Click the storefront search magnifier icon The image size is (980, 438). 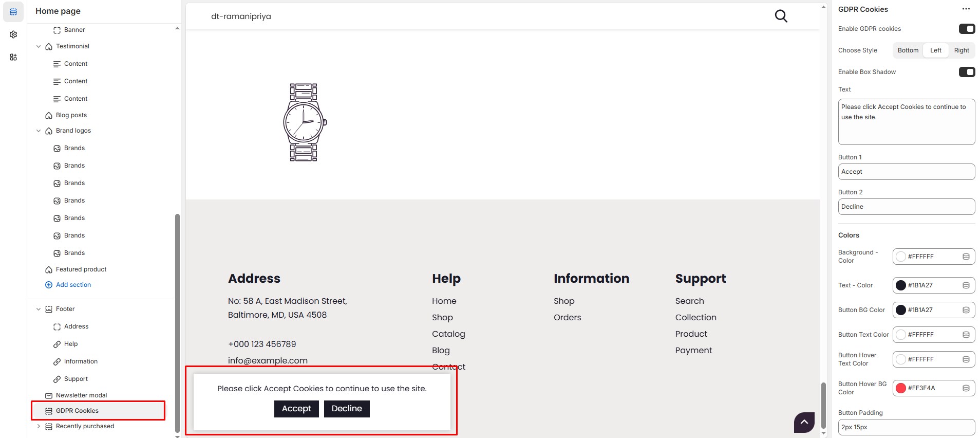pos(781,16)
